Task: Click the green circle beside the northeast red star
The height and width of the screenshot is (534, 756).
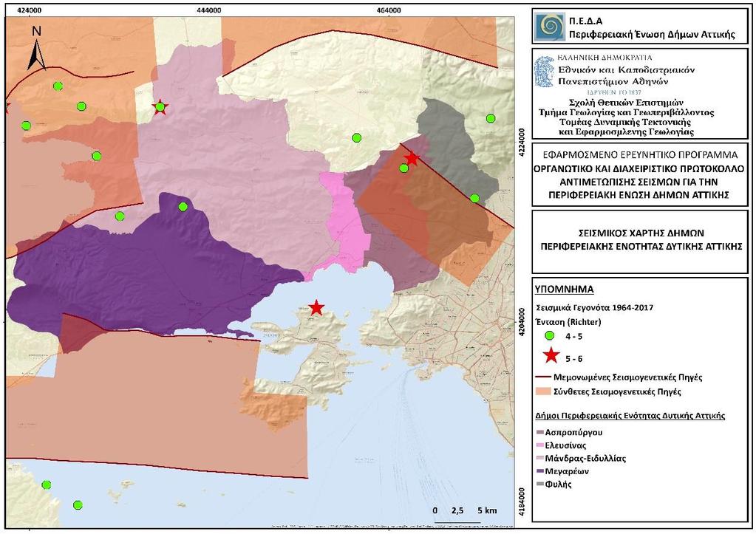Action: 404,168
